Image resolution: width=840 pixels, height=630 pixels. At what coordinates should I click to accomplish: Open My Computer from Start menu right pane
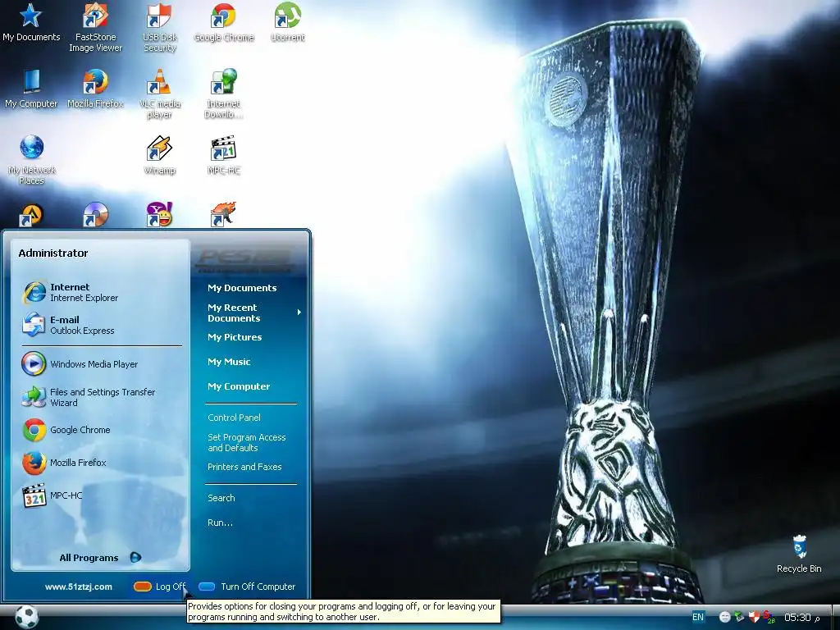pos(239,386)
